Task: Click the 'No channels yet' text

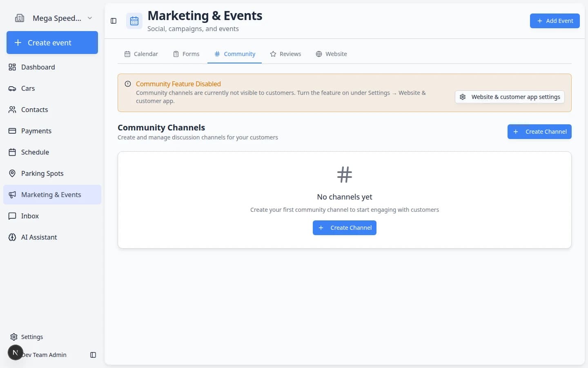Action: point(345,197)
